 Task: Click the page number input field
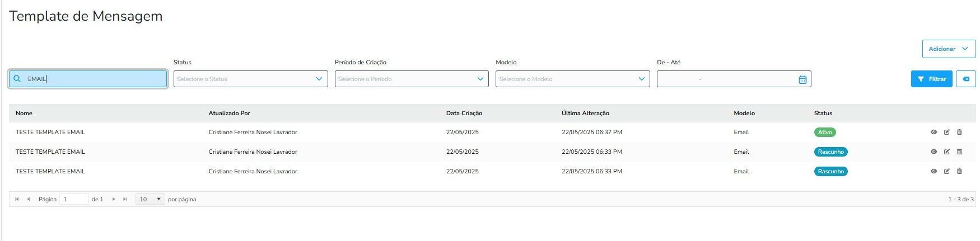coord(74,199)
